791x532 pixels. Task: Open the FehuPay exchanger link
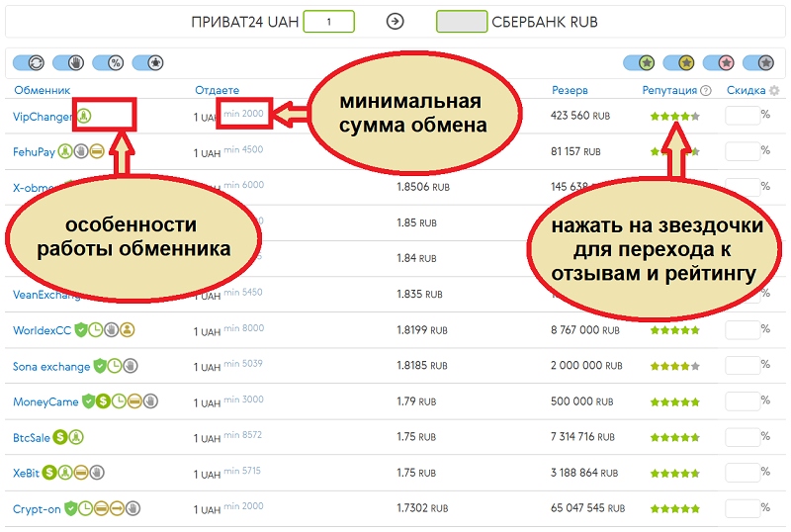click(x=34, y=152)
